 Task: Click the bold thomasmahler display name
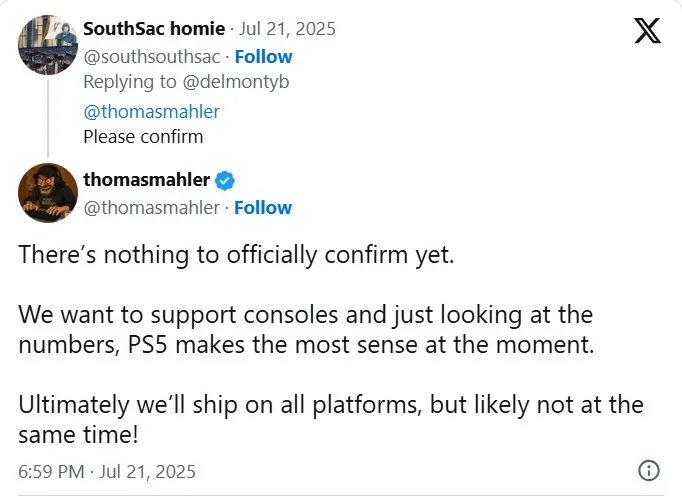pyautogui.click(x=146, y=180)
